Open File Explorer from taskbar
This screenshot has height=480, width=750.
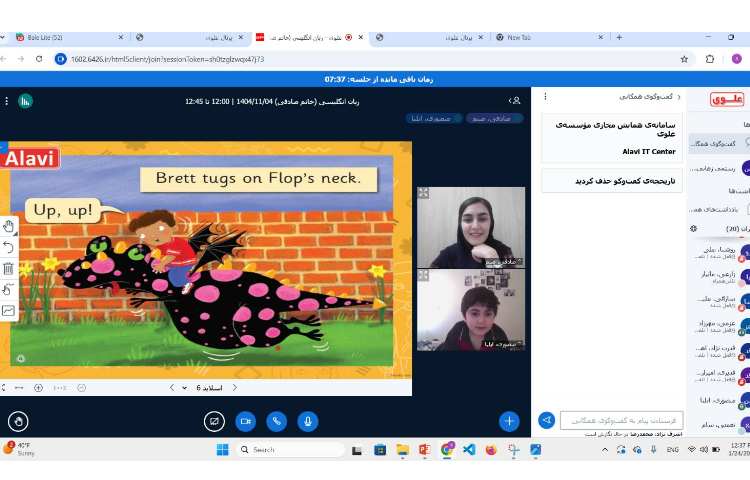pos(403,450)
